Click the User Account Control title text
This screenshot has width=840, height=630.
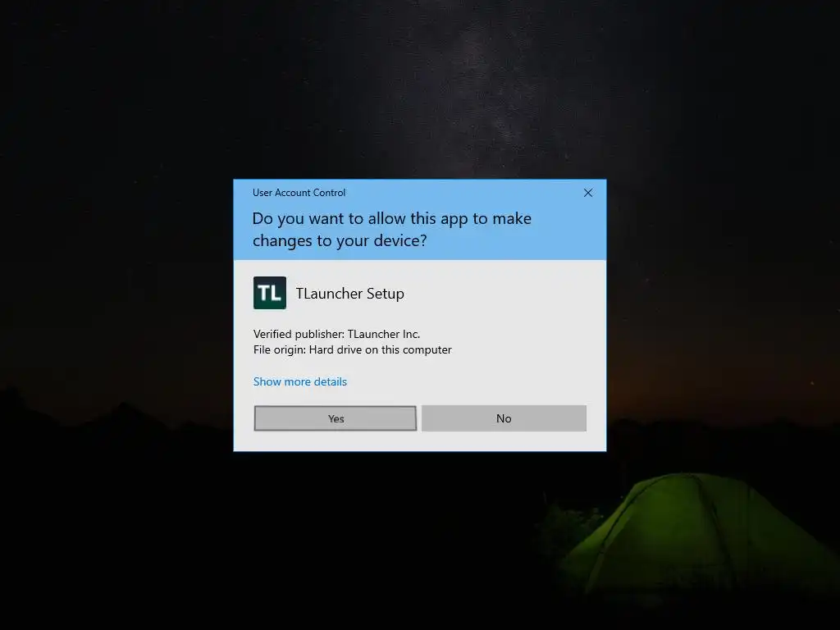pos(299,193)
